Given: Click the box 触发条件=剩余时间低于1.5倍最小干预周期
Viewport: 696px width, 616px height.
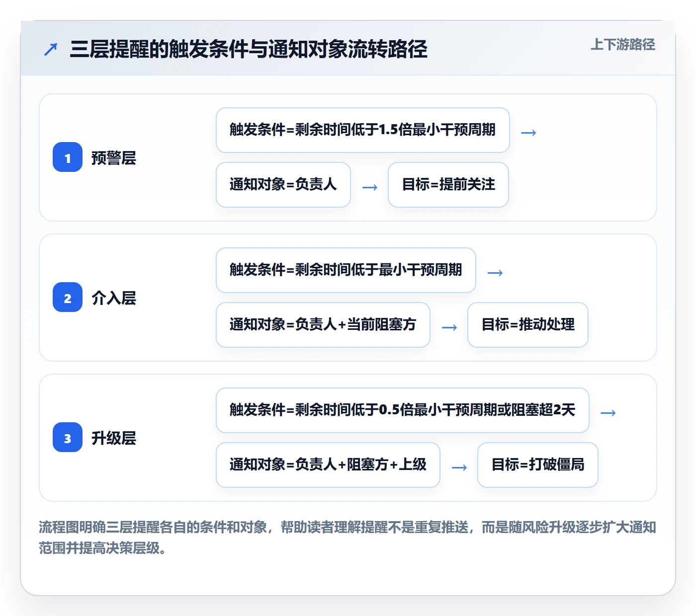Looking at the screenshot, I should coord(363,130).
